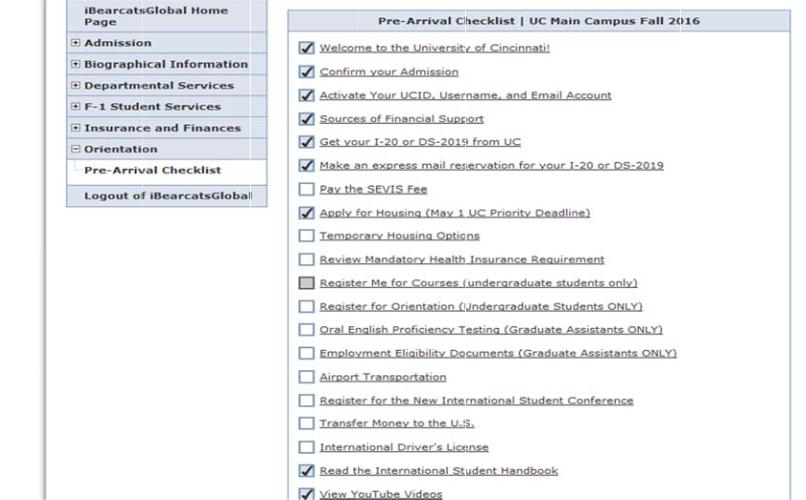Open Biographical Information menu label
The image size is (806, 500).
click(x=166, y=64)
